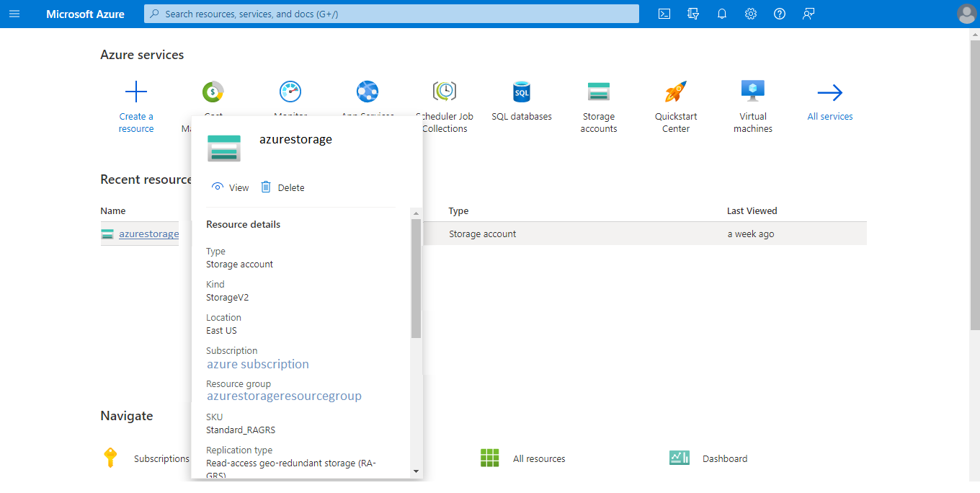Viewport: 980px width, 493px height.
Task: Click the 'East US' location value
Action: [221, 330]
